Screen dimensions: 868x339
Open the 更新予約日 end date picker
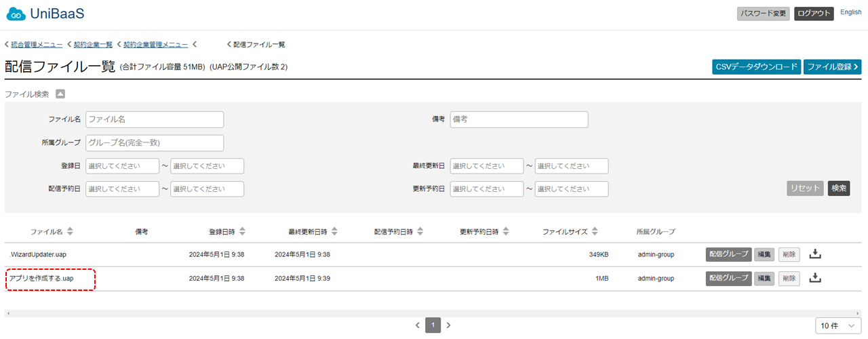click(x=572, y=189)
